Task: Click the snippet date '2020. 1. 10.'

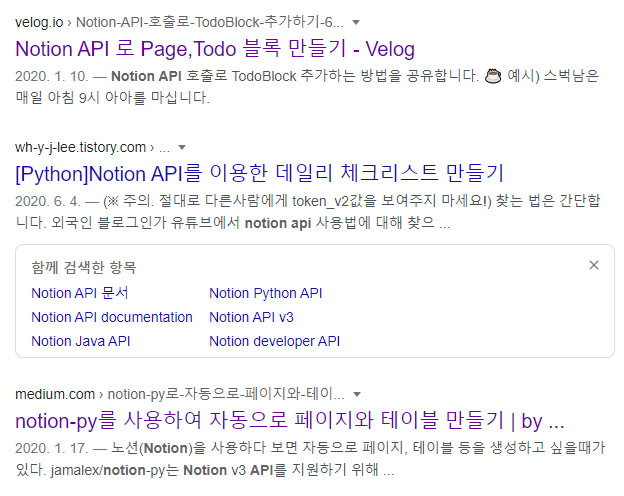Action: pos(52,76)
